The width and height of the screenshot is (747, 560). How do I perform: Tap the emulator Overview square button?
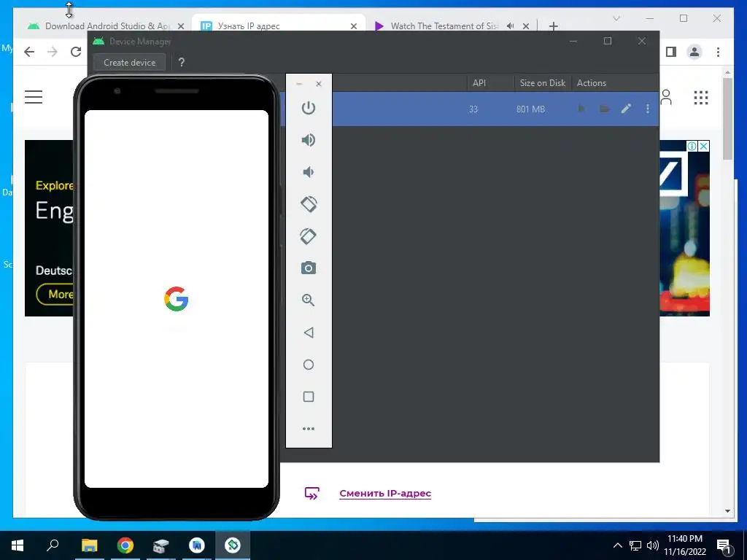(309, 397)
